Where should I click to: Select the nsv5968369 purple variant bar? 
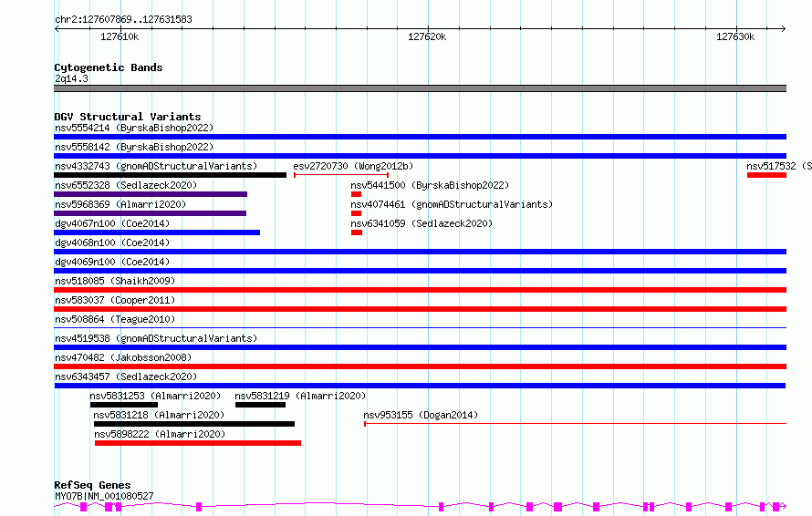click(x=151, y=213)
